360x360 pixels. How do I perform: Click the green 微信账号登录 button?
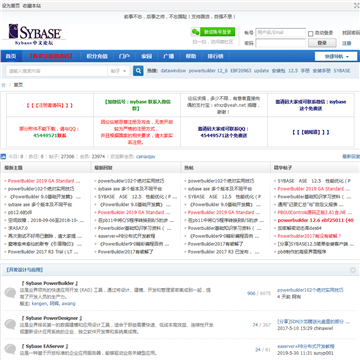click(218, 32)
